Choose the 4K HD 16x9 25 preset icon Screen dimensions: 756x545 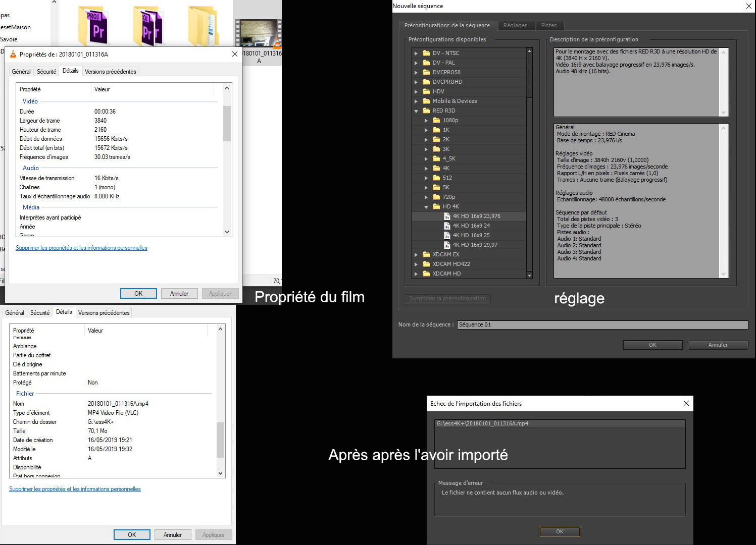click(x=447, y=235)
